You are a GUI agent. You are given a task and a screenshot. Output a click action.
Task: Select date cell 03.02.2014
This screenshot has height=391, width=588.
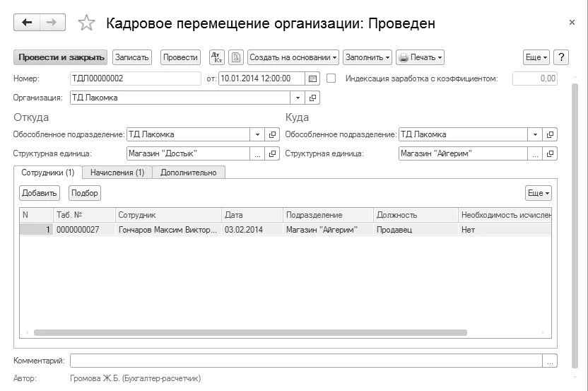(252, 230)
